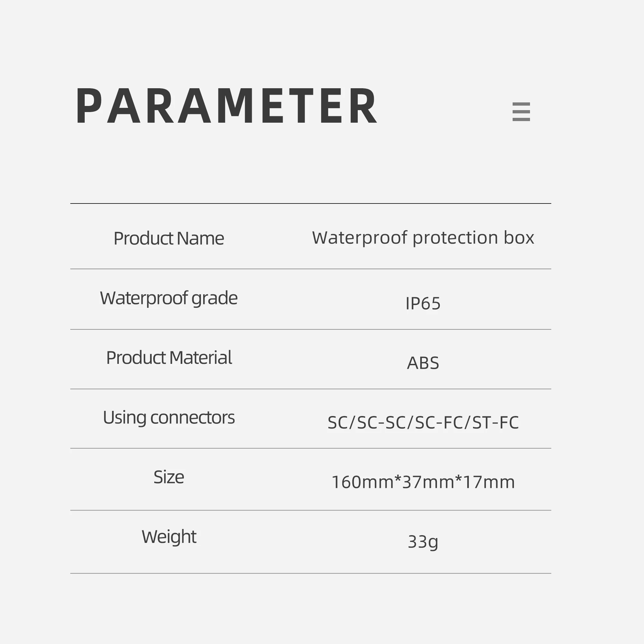Click the 160mm*37mm*17mm size value
This screenshot has height=644, width=644.
tap(423, 482)
